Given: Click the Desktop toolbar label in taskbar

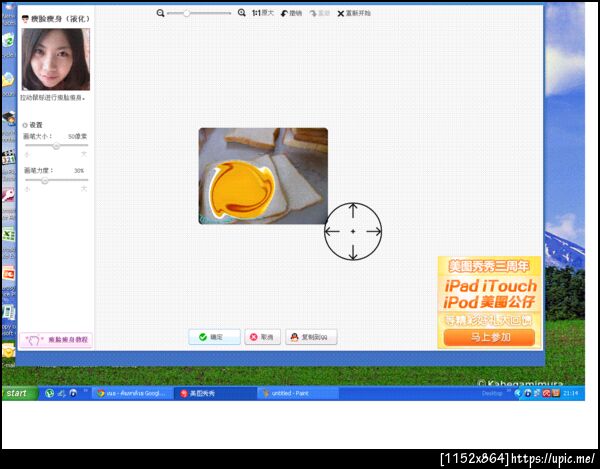Looking at the screenshot, I should (491, 393).
